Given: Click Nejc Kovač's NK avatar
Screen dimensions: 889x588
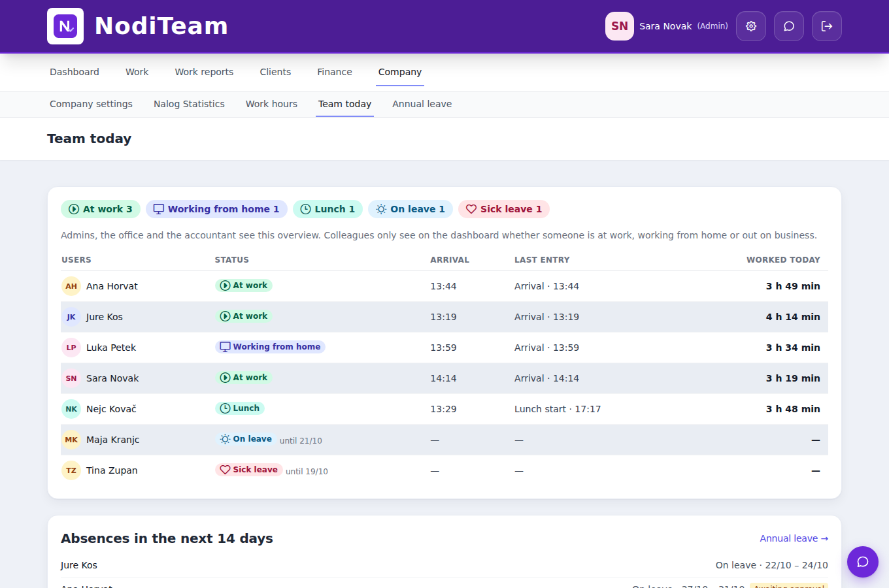Looking at the screenshot, I should [71, 409].
